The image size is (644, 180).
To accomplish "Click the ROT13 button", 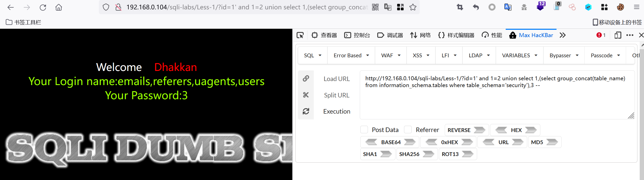I will pos(458,154).
